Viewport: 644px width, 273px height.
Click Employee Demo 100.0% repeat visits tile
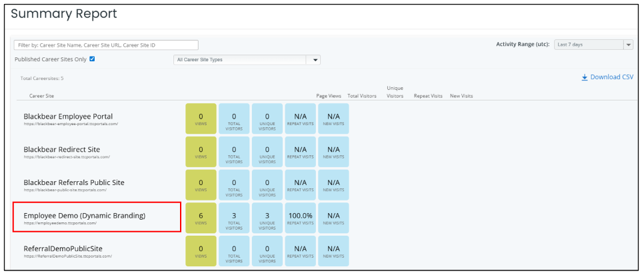300,218
